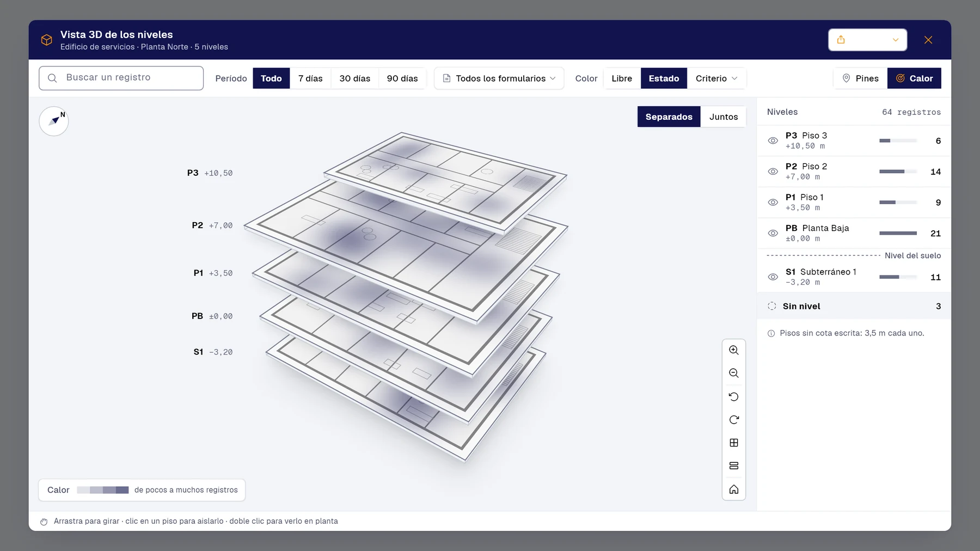Hide the P3 Piso 3 level
This screenshot has height=551, width=980.
click(x=773, y=140)
